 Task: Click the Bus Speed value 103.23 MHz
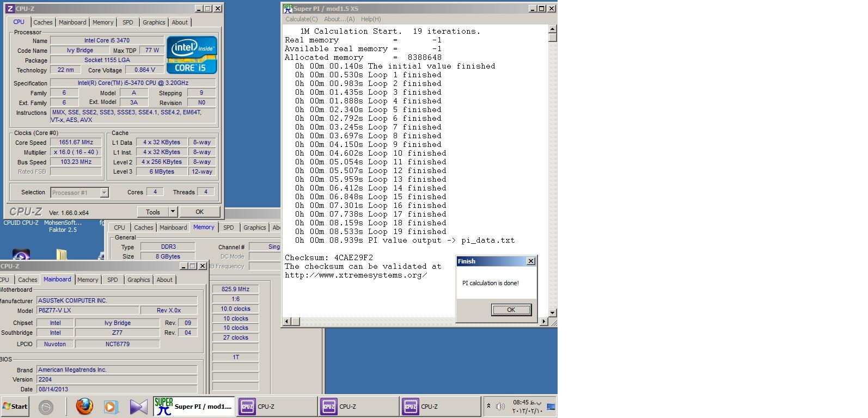click(x=76, y=162)
